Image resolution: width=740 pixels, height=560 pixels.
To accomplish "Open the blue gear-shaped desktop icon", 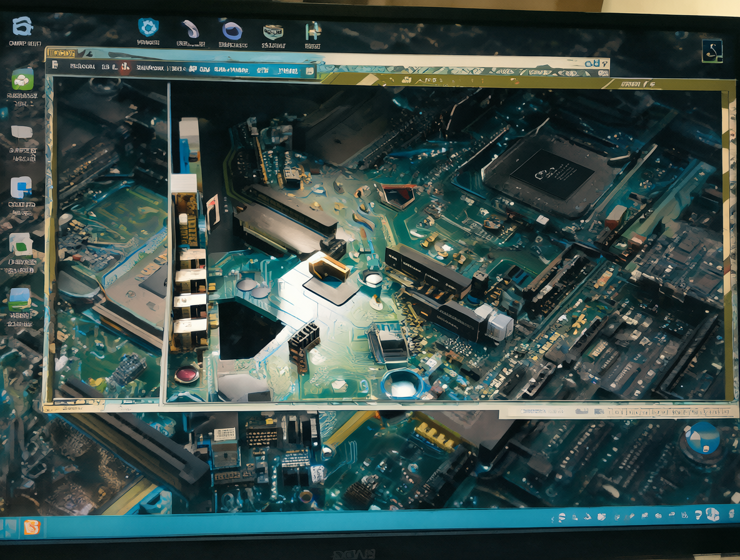I will coord(148,27).
